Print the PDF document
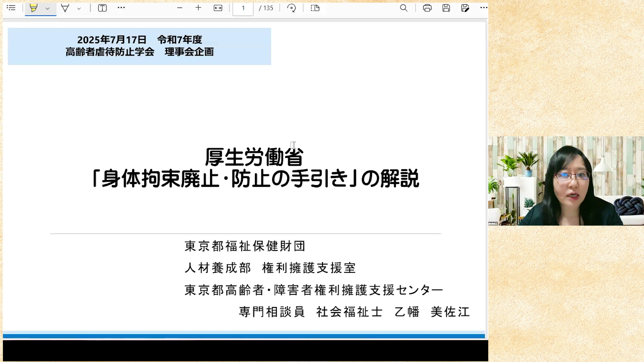 [x=427, y=8]
